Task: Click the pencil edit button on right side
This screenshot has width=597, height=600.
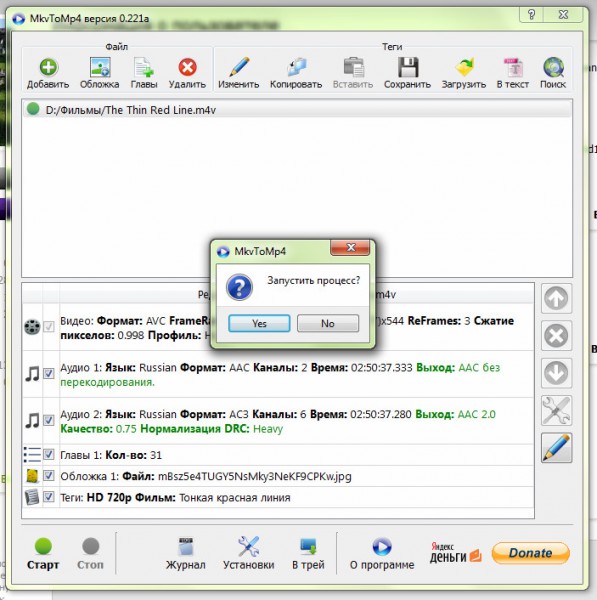Action: tap(556, 448)
